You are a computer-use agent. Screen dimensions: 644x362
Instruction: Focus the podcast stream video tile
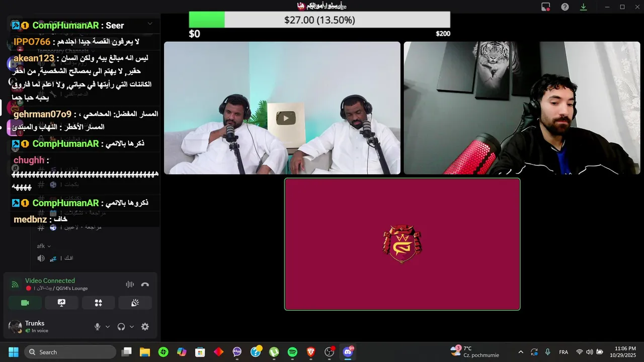coord(282,108)
